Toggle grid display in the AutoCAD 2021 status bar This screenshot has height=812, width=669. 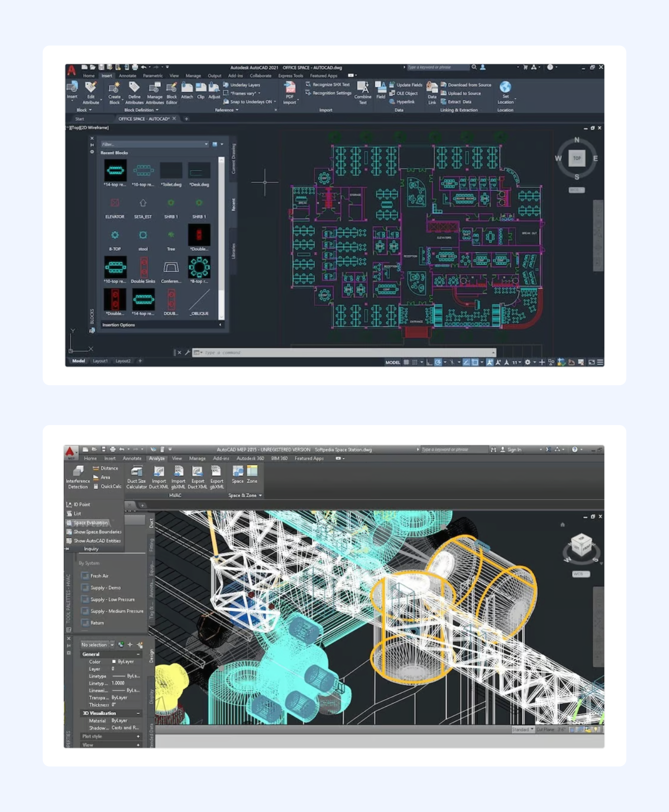[x=406, y=362]
